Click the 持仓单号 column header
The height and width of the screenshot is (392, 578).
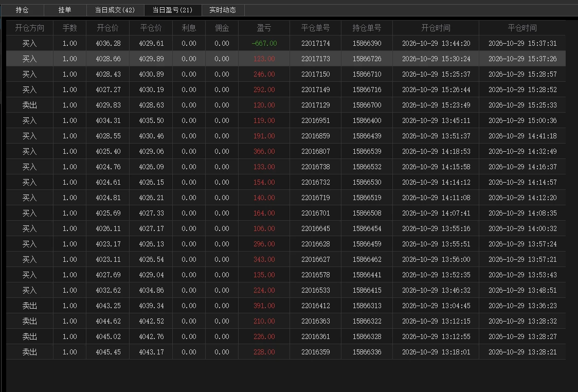tap(367, 28)
